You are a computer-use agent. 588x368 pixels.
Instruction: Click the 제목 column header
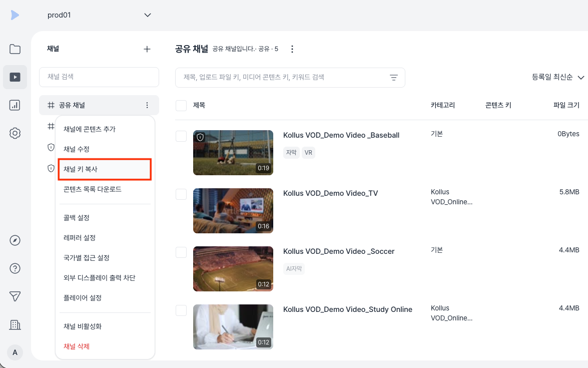pyautogui.click(x=199, y=106)
